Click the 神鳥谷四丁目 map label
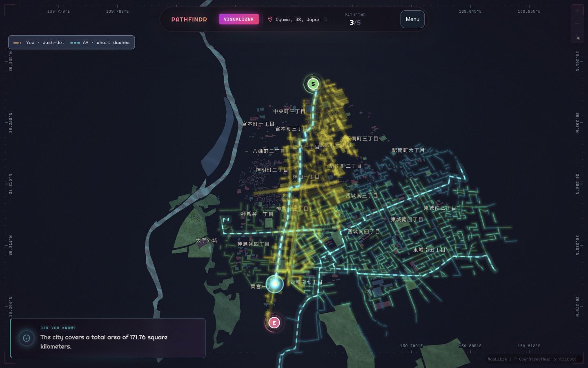The width and height of the screenshot is (588, 368). [x=254, y=244]
